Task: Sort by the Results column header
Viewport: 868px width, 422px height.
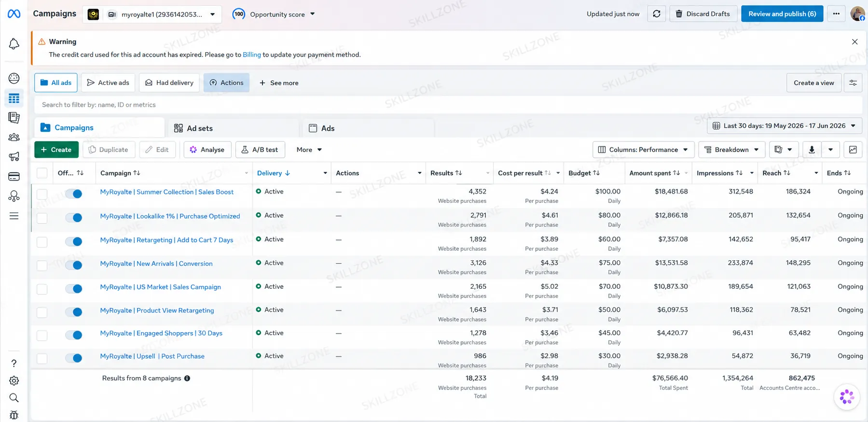Action: point(446,173)
